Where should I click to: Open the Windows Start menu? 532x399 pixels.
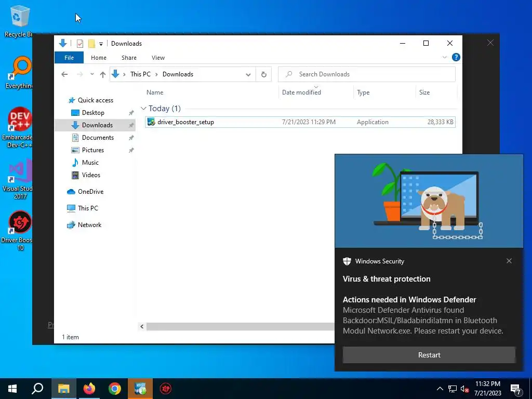click(x=12, y=389)
